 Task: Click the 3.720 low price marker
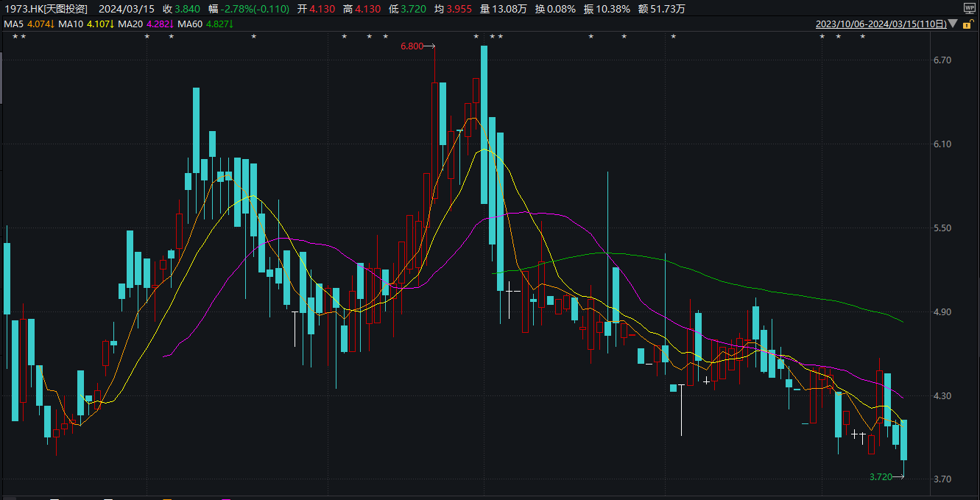tap(881, 477)
